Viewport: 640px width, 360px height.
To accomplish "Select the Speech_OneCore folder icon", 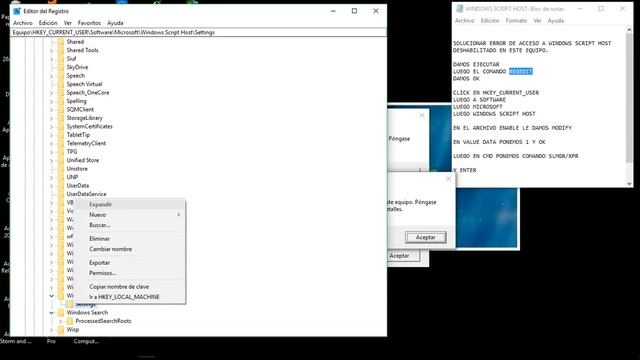I will pos(61,93).
